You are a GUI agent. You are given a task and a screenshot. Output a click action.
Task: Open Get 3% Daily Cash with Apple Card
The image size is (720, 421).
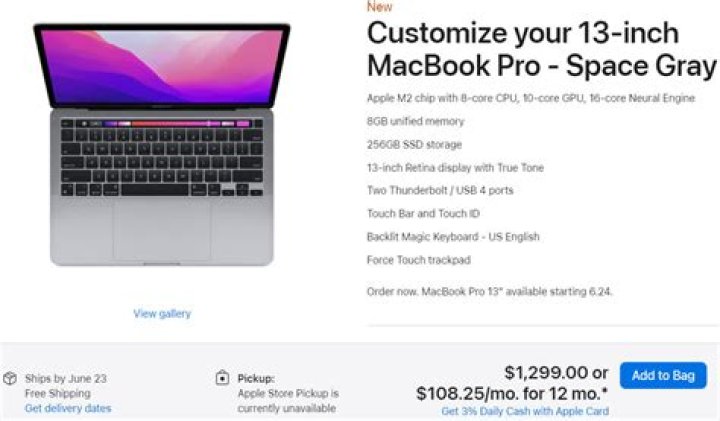click(x=524, y=411)
